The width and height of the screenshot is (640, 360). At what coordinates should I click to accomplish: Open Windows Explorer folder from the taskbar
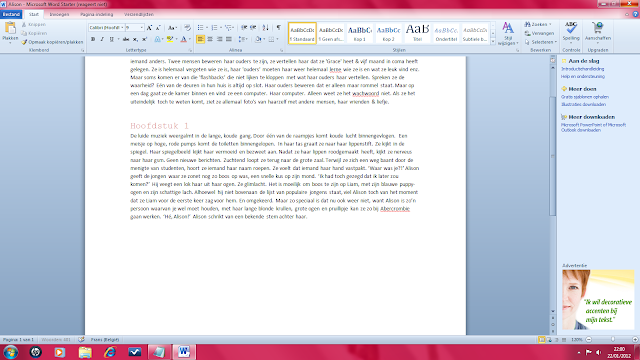tap(85, 352)
